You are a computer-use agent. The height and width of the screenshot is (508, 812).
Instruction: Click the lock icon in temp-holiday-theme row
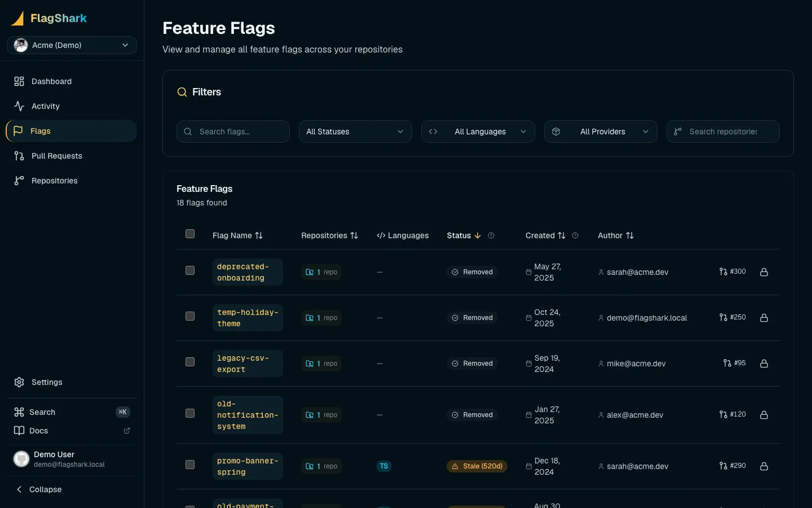pos(764,318)
